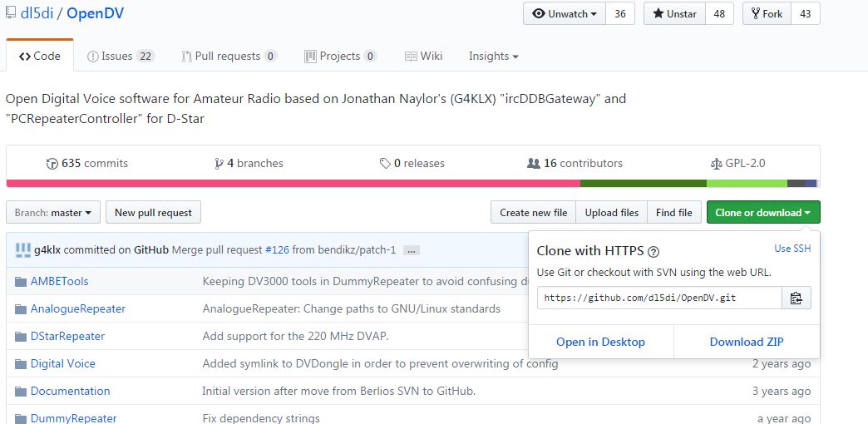Open 16 contributors link
868x424 pixels.
tap(575, 164)
